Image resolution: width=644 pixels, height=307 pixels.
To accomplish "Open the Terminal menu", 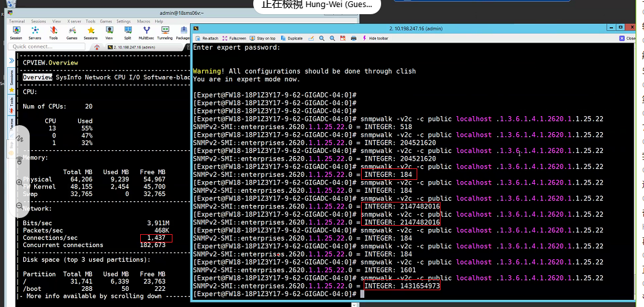I will click(x=17, y=21).
